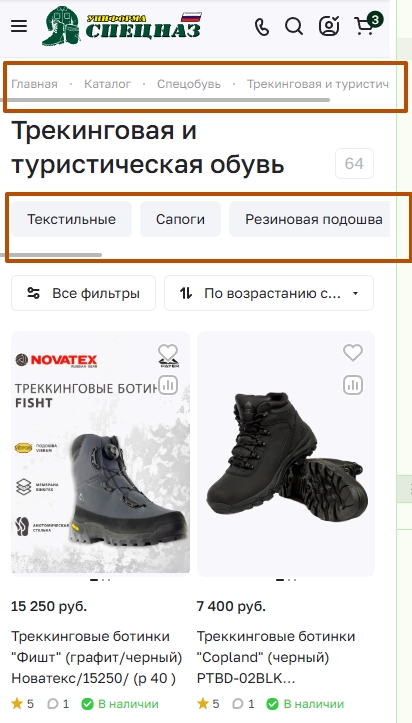Screen dimensions: 412x723
Task: Open the search magnifier icon
Action: (x=294, y=26)
